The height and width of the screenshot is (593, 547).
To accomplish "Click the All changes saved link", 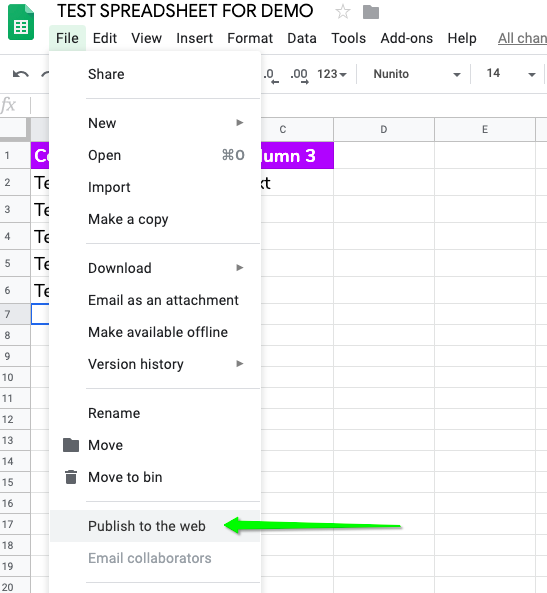I will (x=522, y=38).
